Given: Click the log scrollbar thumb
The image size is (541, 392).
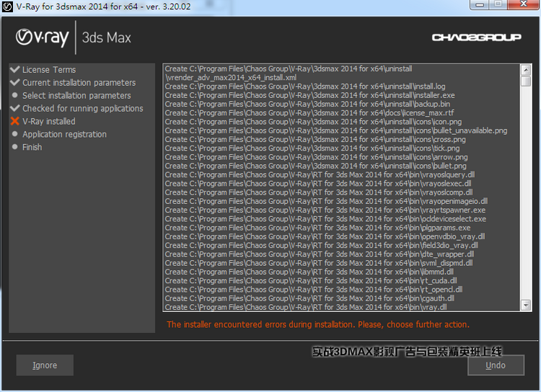Looking at the screenshot, I should tap(525, 81).
